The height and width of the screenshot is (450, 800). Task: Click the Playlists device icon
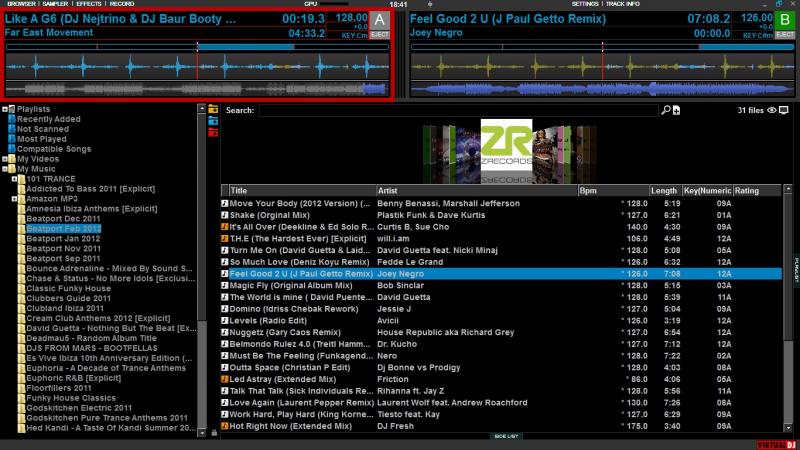click(x=12, y=109)
